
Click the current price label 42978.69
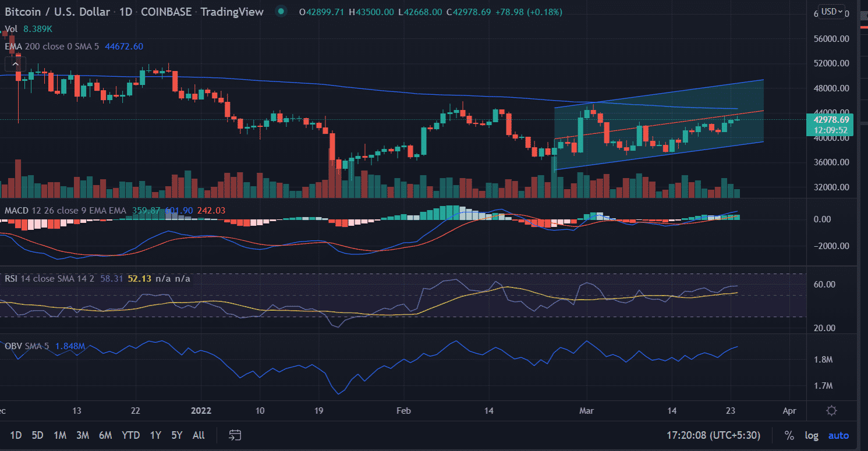tap(831, 119)
